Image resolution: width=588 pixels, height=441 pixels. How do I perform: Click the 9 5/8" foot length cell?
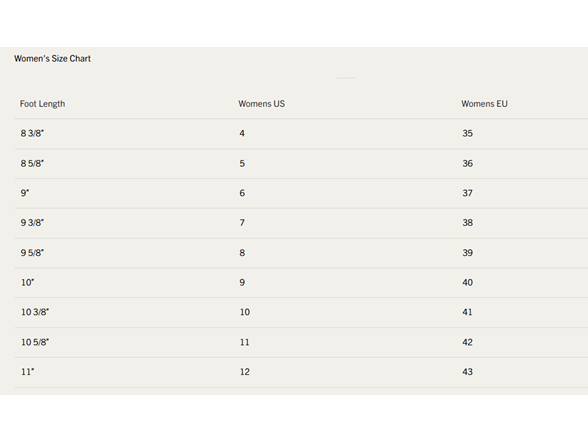pyautogui.click(x=32, y=253)
